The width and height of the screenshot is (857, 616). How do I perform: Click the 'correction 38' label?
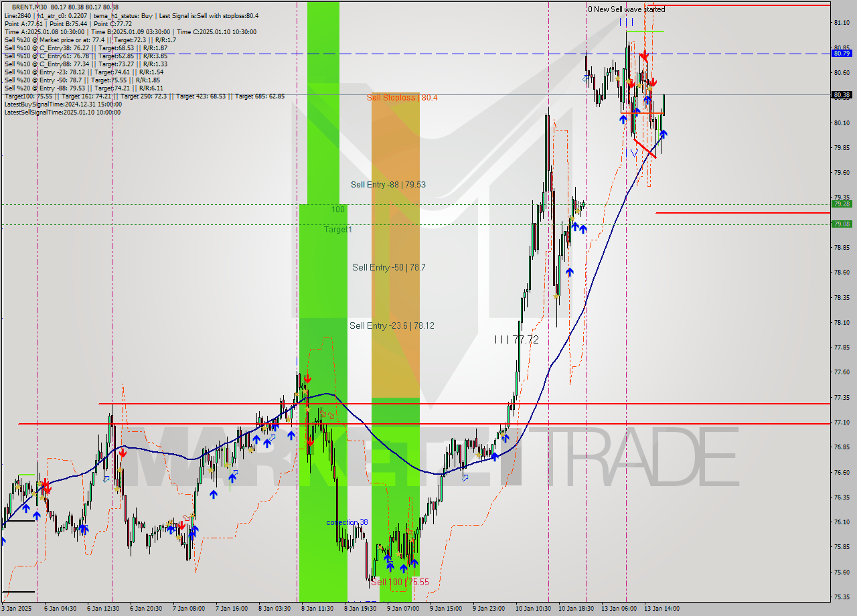[x=347, y=522]
